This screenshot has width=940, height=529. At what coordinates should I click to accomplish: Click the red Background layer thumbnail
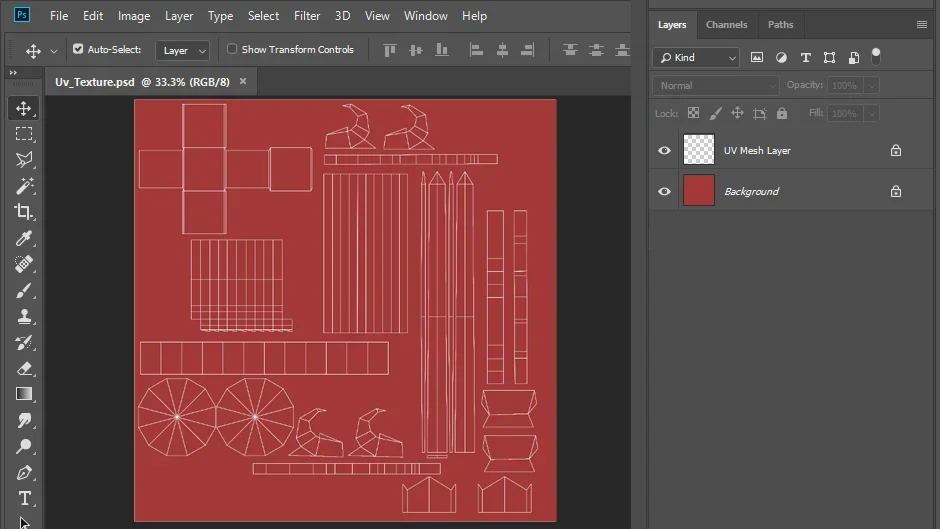pos(699,190)
